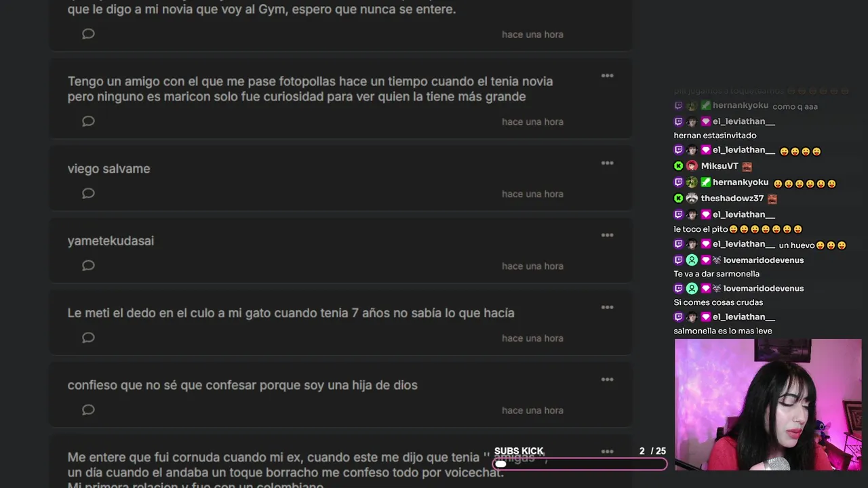
Task: Click timestamp of the 'mi gato' post
Action: 532,338
